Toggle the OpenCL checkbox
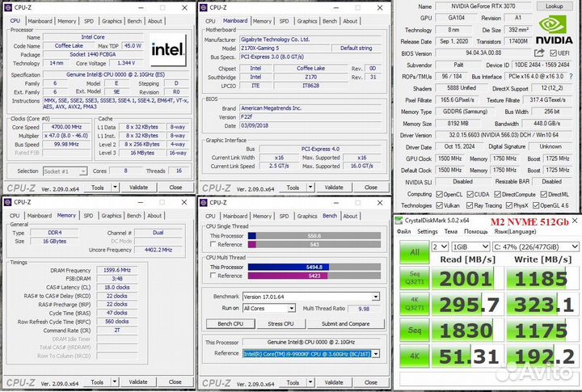 pyautogui.click(x=440, y=194)
